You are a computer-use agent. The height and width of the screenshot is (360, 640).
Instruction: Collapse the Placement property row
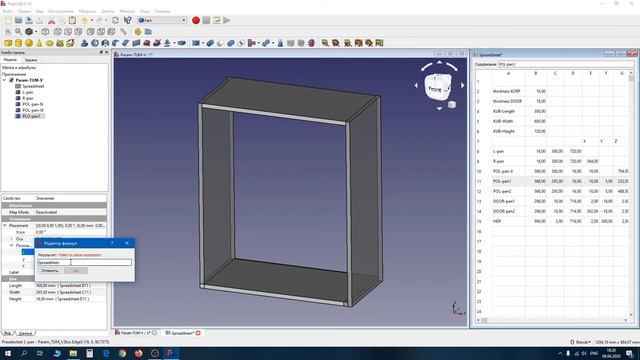click(4, 225)
